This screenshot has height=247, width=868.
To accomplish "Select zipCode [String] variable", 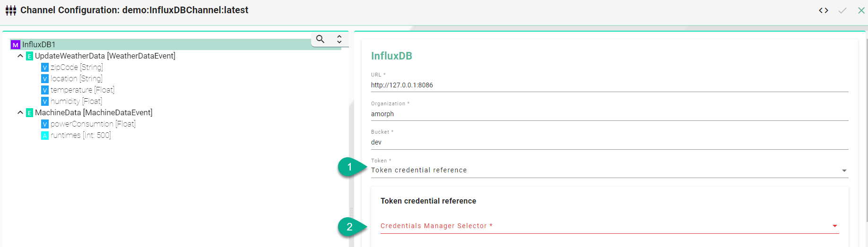I will [77, 68].
